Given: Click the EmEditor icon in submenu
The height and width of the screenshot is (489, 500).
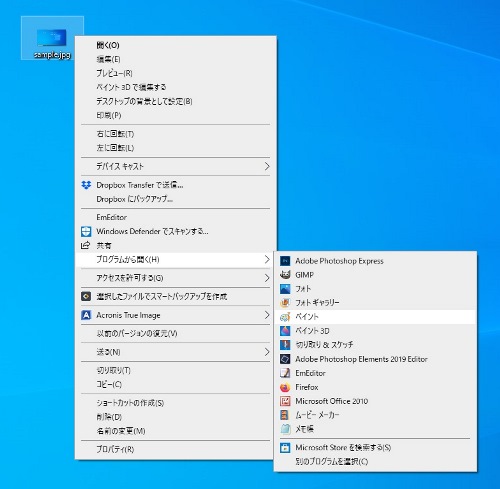Looking at the screenshot, I should pyautogui.click(x=285, y=373).
